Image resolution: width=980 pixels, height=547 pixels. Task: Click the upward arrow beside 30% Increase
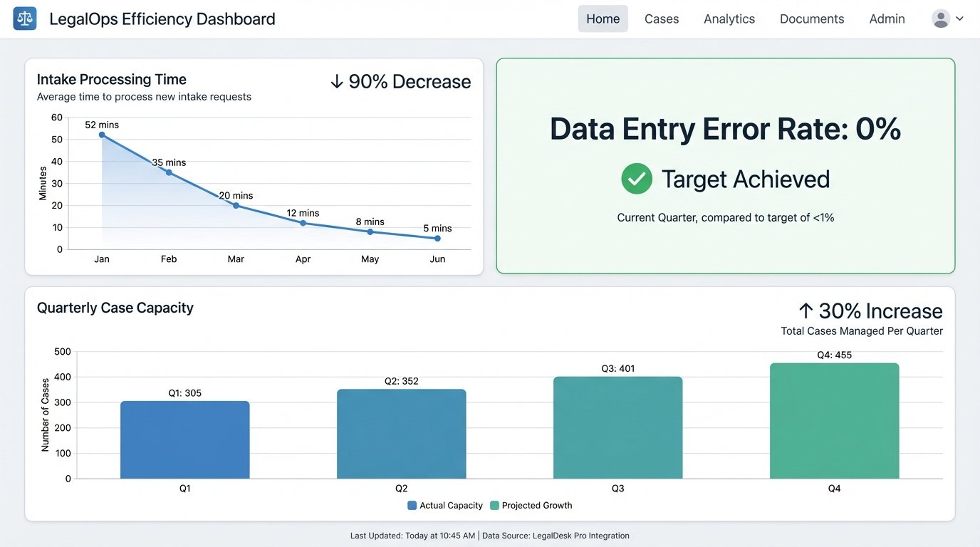pos(805,310)
